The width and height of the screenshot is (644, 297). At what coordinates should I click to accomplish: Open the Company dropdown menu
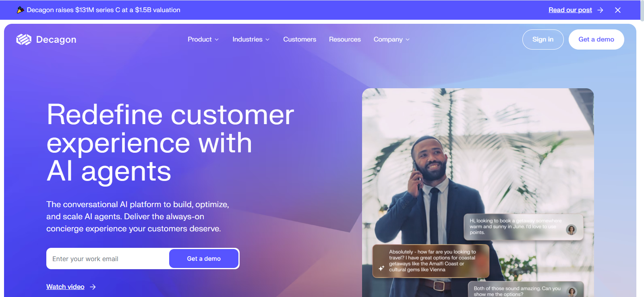pos(391,39)
